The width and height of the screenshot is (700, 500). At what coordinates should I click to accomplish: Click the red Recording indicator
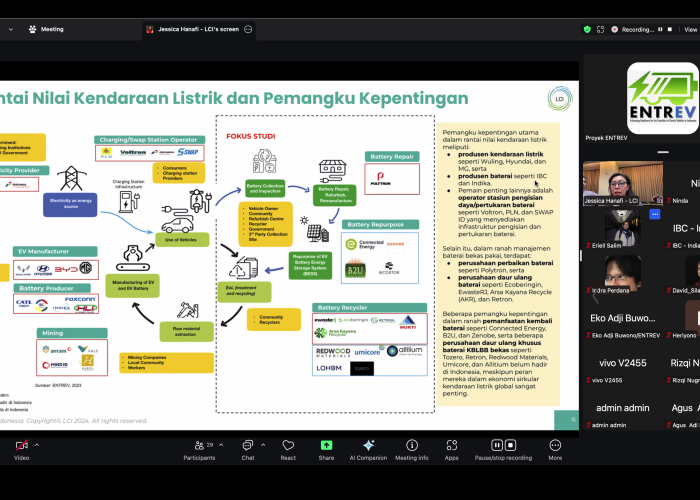click(615, 29)
